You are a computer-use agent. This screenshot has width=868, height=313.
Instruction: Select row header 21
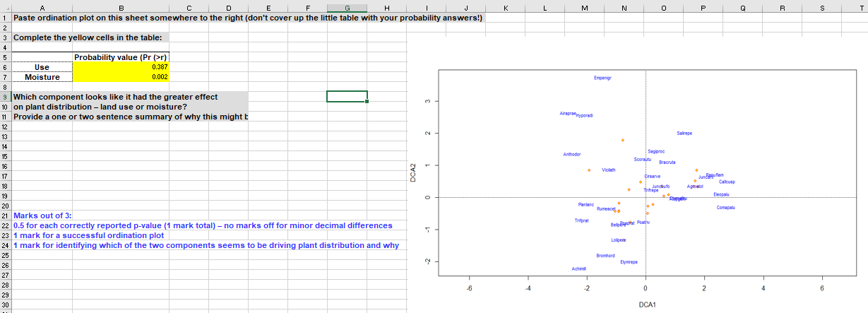tap(6, 215)
